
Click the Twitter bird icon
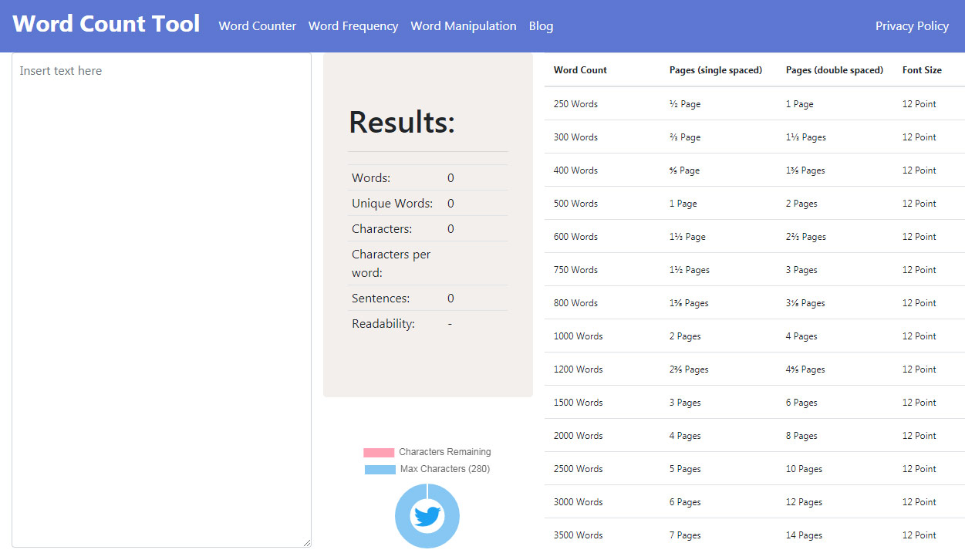(x=427, y=515)
